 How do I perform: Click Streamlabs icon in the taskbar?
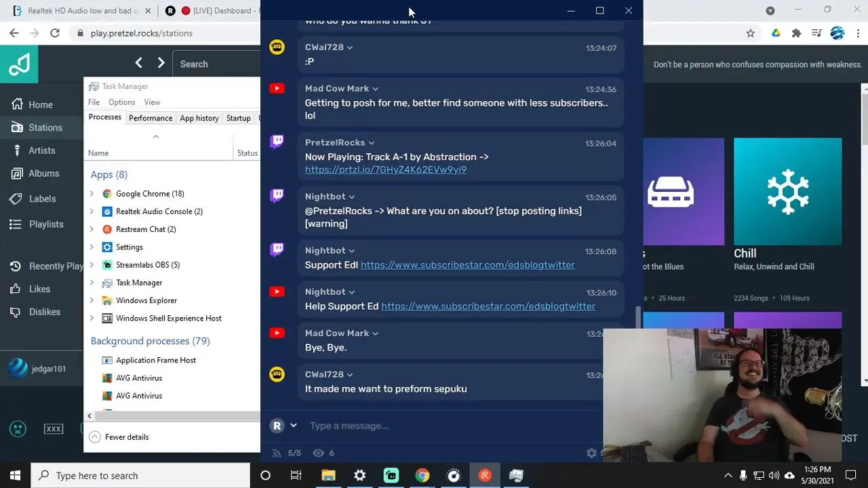(x=391, y=475)
